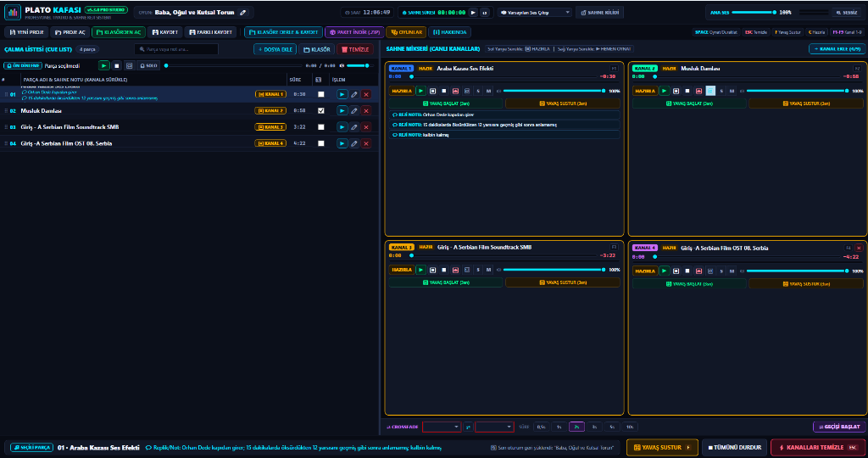
Task: Select the 5s crossfade duration
Action: [x=612, y=427]
